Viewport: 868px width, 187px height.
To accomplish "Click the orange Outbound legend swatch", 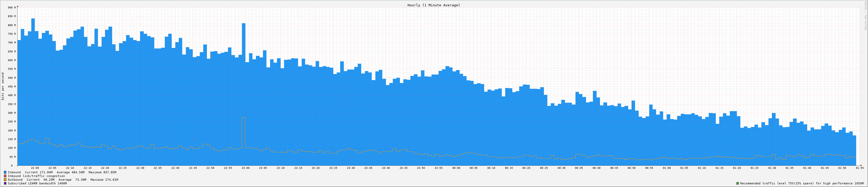I will (x=5, y=180).
